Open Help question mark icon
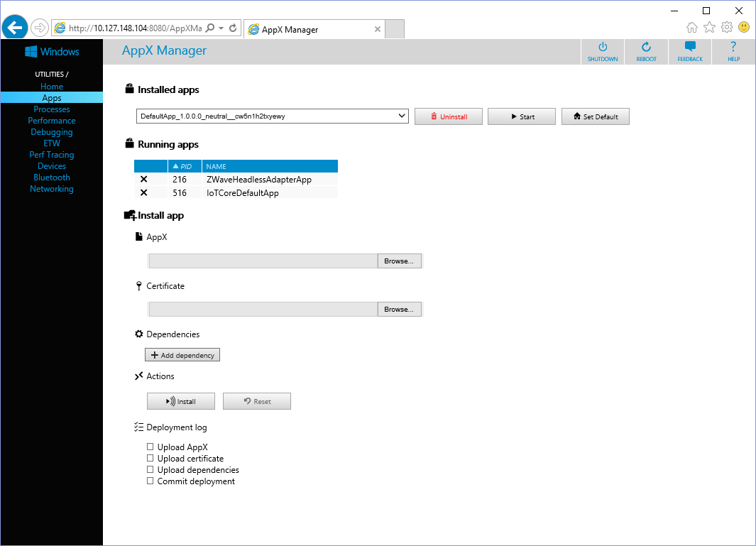 point(733,47)
